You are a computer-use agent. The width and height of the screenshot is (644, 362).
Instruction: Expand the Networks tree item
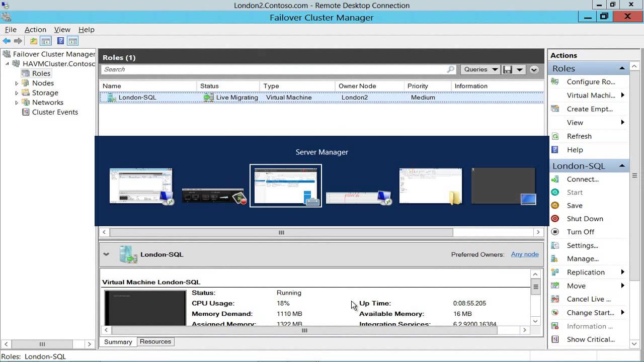coord(17,103)
